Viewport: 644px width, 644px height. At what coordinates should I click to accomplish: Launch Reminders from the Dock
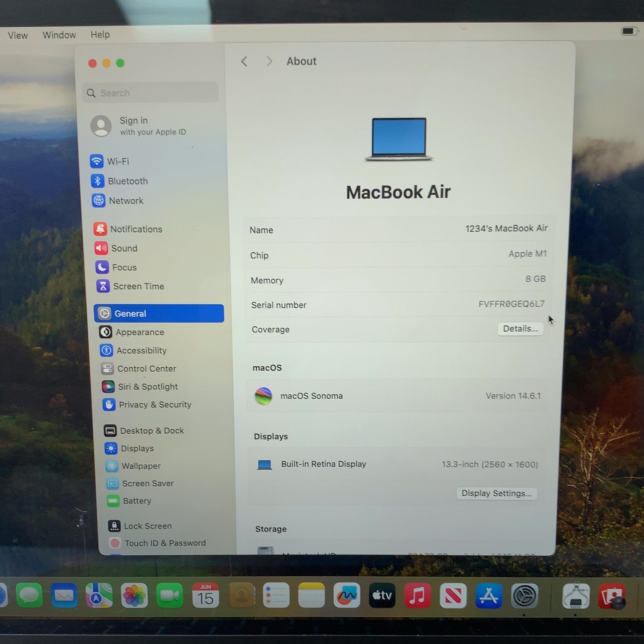(276, 595)
